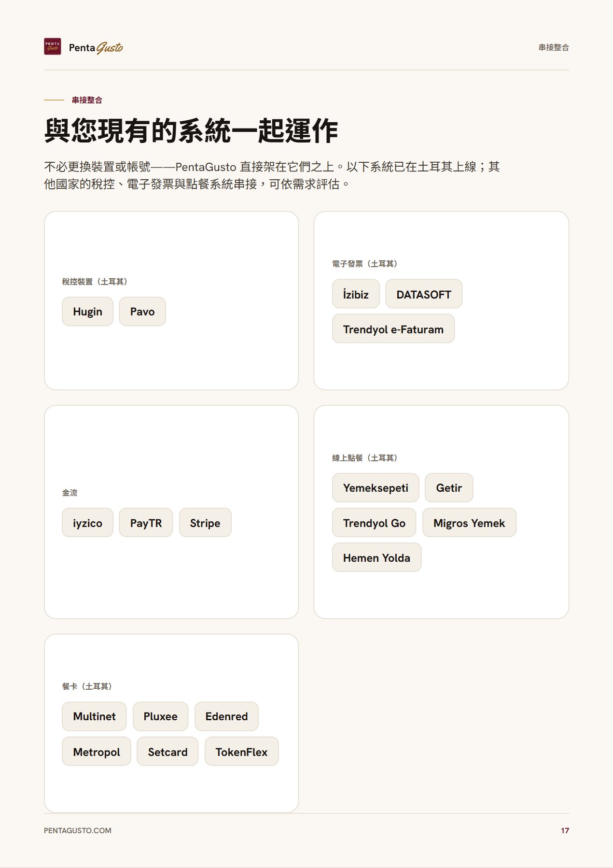This screenshot has height=868, width=613.
Task: Select the Setcard chip
Action: [167, 752]
